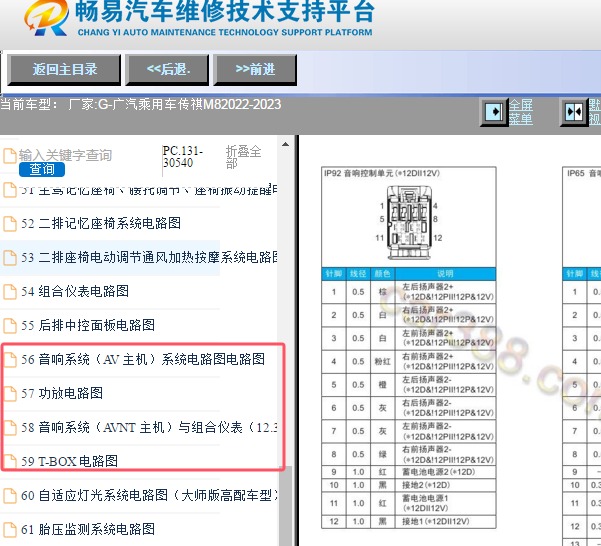Screen dimensions: 601x546
Task: Open the 全屏菜单 link
Action: [521, 112]
